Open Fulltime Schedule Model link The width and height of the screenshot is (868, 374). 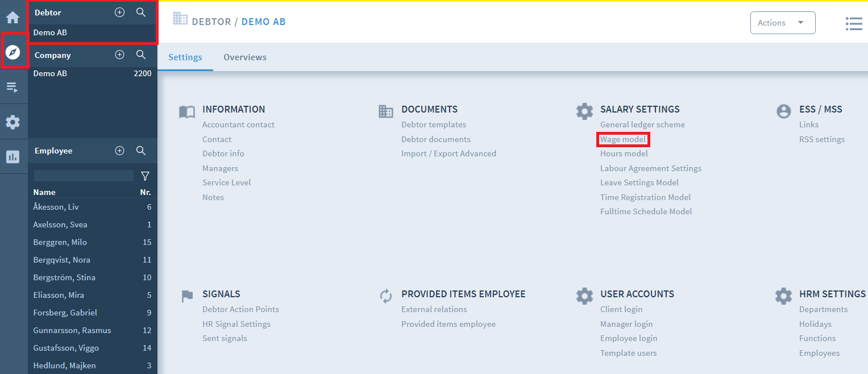646,211
